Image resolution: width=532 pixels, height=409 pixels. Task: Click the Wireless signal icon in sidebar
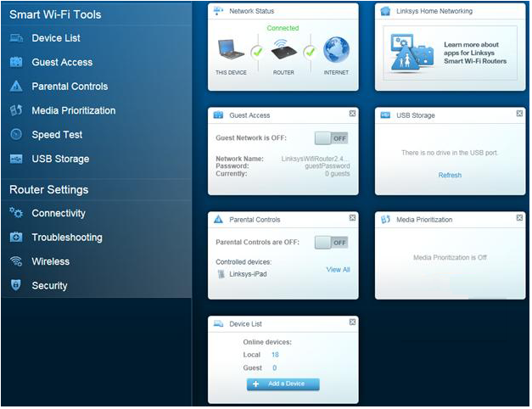click(16, 261)
